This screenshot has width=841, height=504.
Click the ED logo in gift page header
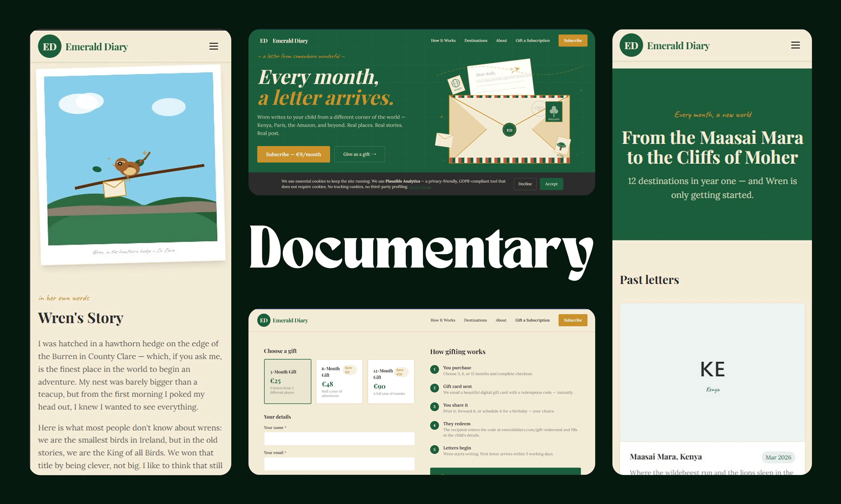[264, 320]
